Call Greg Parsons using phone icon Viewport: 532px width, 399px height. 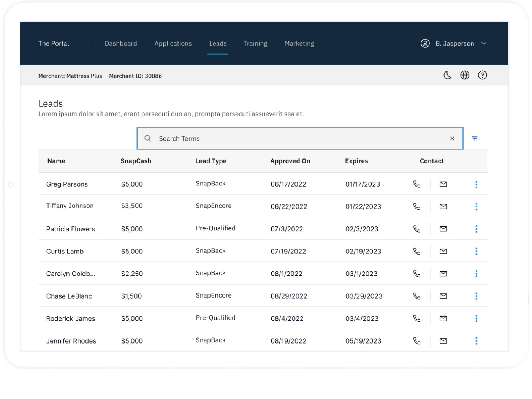click(x=417, y=184)
